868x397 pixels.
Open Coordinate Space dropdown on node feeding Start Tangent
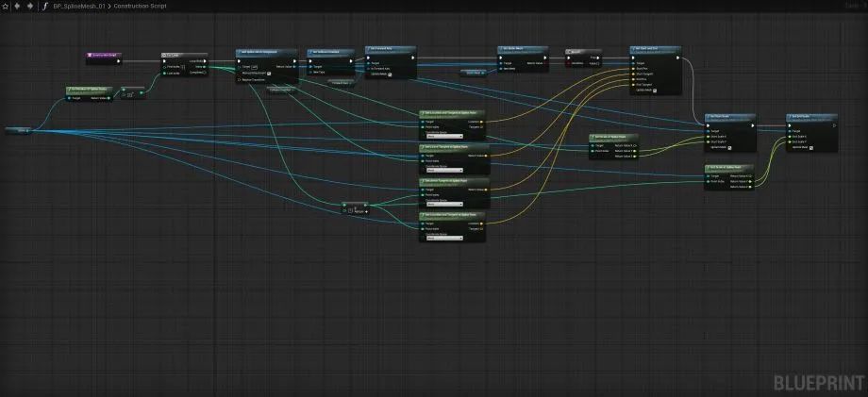coord(445,171)
